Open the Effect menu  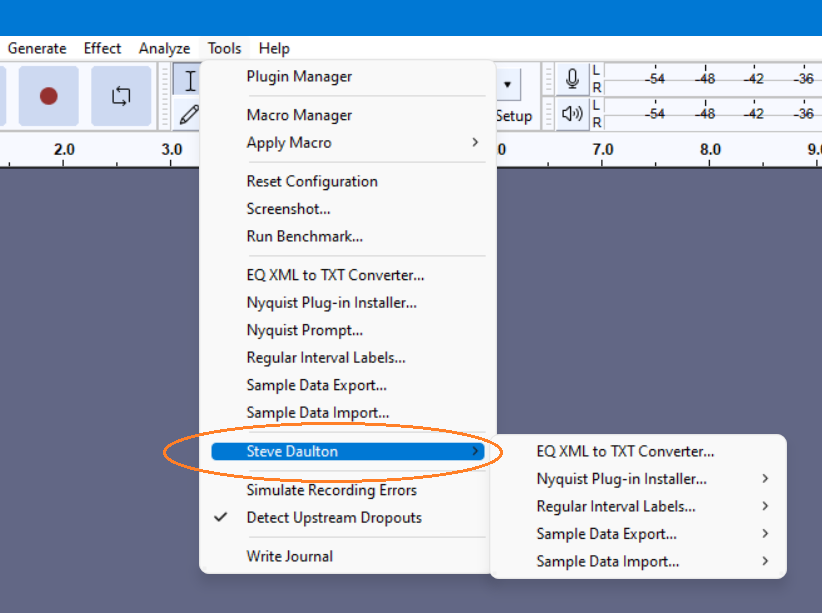102,48
